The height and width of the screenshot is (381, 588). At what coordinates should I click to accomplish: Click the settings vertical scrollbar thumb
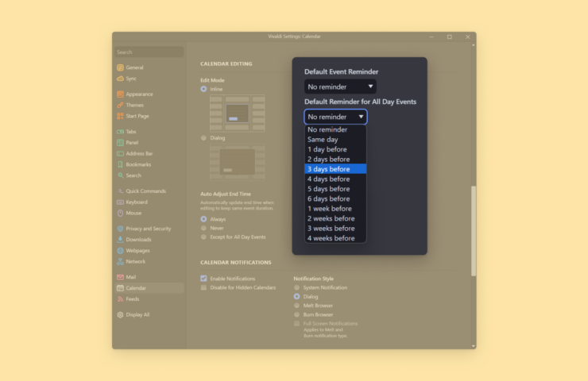click(474, 231)
